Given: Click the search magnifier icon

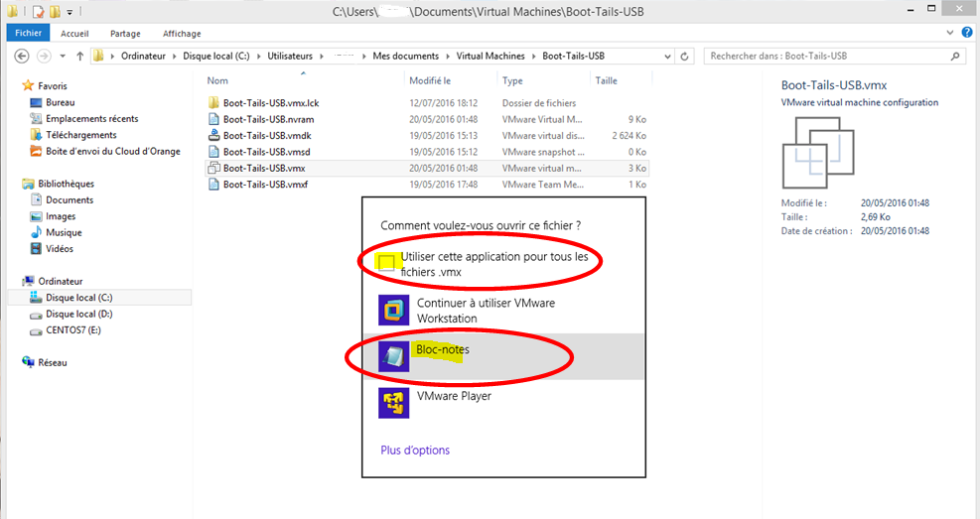Looking at the screenshot, I should point(955,57).
